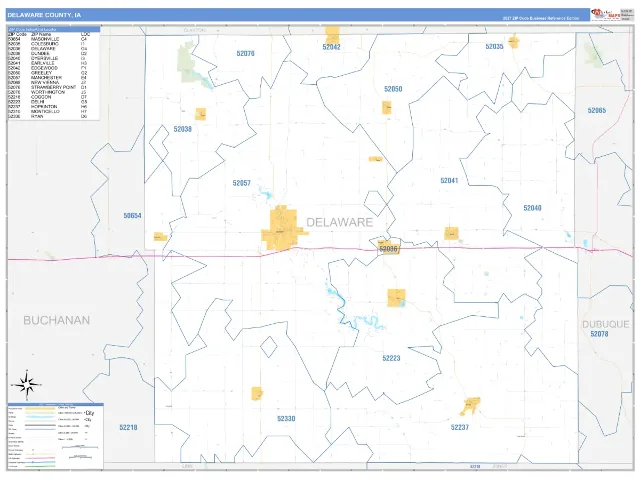Click MANCHESTER row in ZIP index
Viewport: 640px width, 480px height.
pos(48,78)
